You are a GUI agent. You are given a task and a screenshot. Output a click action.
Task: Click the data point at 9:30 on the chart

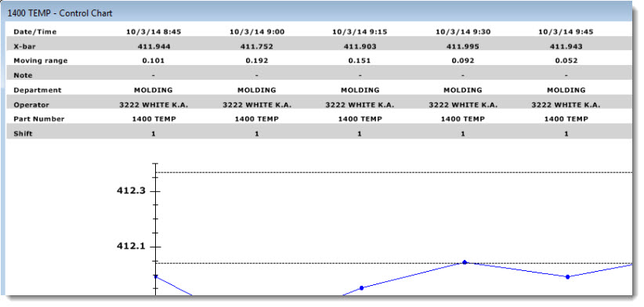[465, 262]
